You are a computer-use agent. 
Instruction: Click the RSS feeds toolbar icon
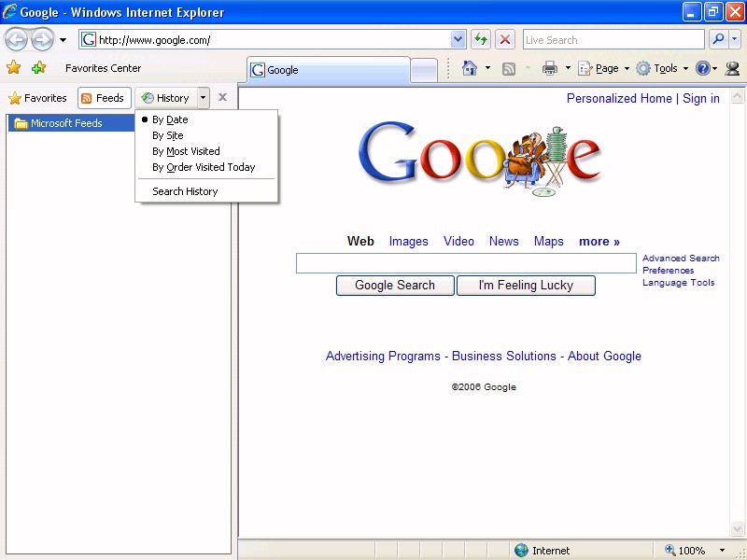coord(509,69)
